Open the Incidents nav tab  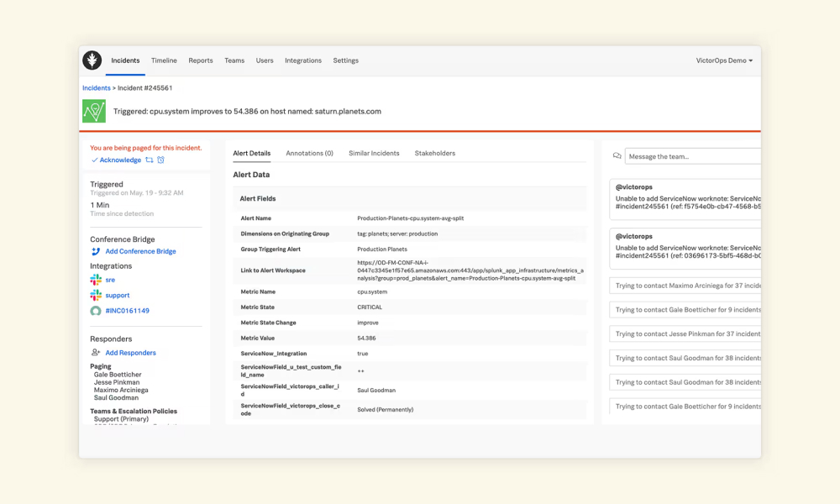click(x=125, y=60)
